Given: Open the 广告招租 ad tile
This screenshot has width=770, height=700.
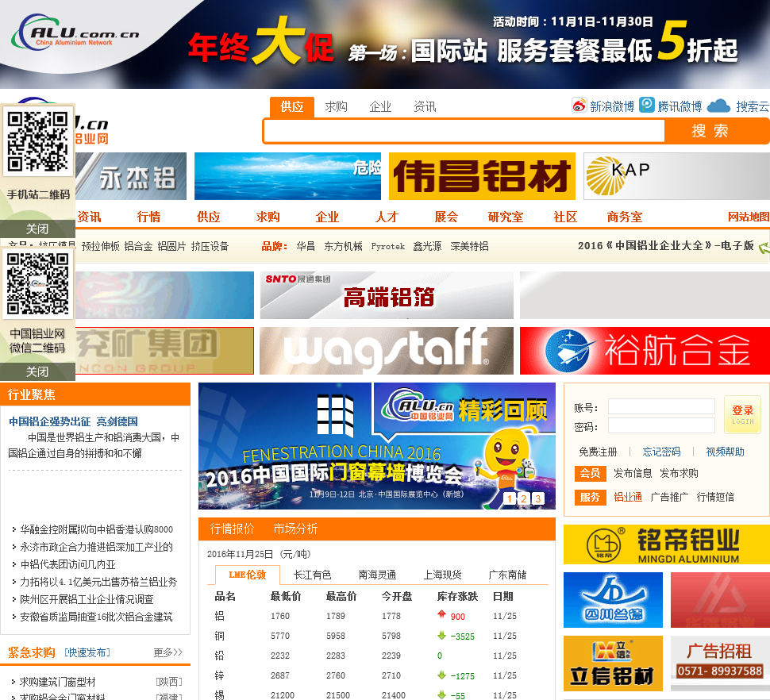Looking at the screenshot, I should (720, 663).
